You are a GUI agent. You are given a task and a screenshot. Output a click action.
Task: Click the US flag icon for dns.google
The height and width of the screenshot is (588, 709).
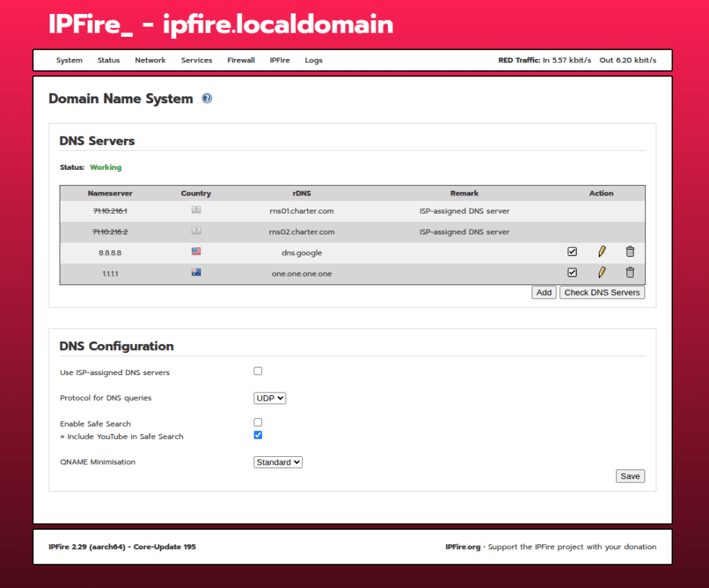pos(196,252)
